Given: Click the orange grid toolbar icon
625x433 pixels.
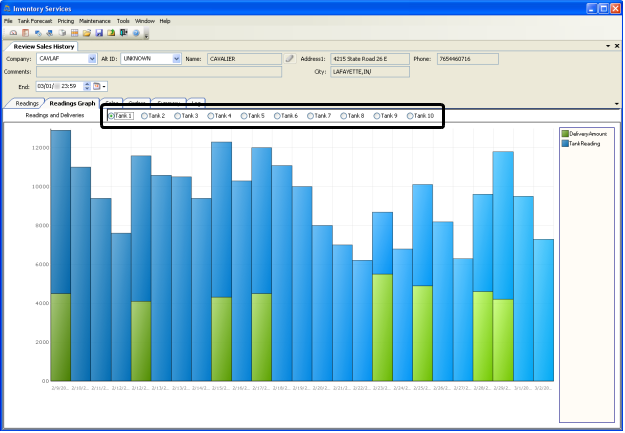Looking at the screenshot, I should coord(75,33).
